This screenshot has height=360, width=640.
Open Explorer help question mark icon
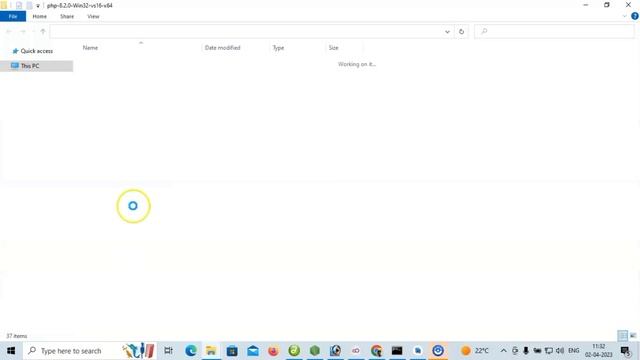click(635, 16)
